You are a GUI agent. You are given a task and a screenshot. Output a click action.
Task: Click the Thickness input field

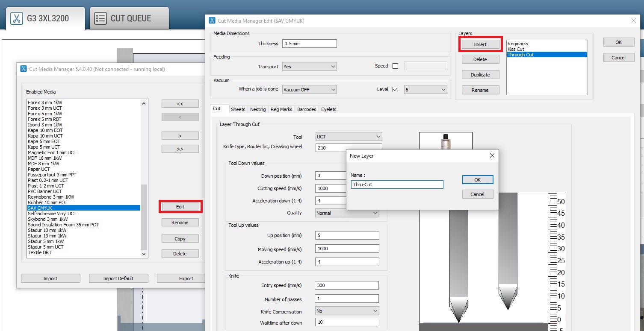point(309,44)
